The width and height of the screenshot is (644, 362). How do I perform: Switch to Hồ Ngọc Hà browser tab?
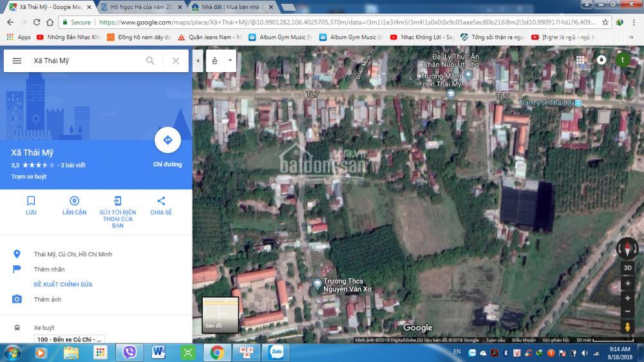coord(142,7)
